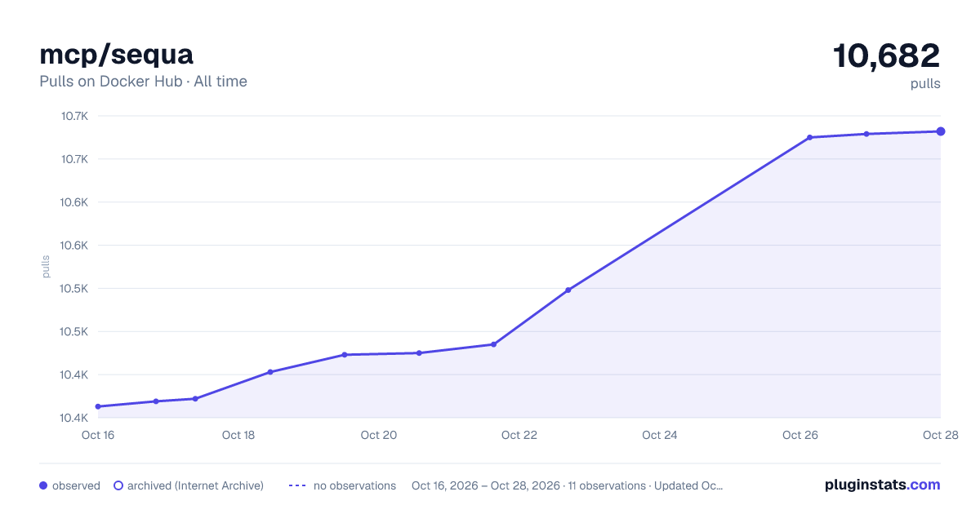
Task: Click the no observations legend label
Action: point(354,485)
